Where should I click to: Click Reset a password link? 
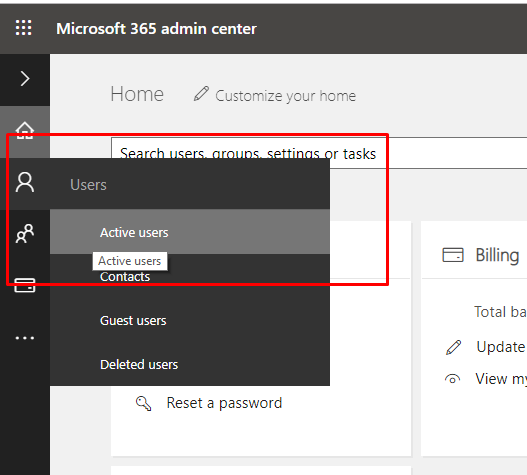coord(224,403)
